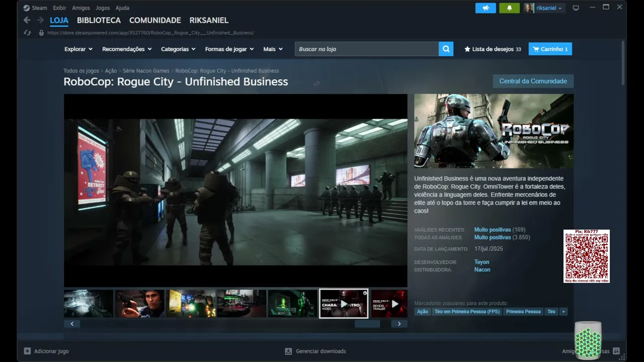Click the store page URL text
This screenshot has width=644, height=362.
click(x=150, y=33)
